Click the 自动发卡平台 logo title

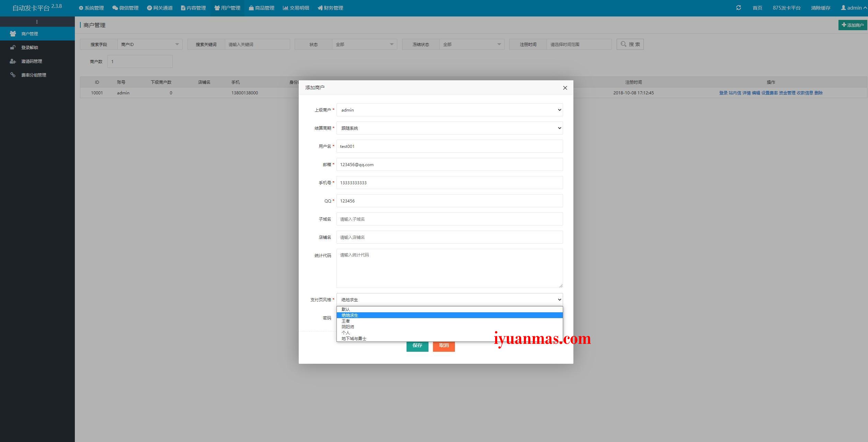coord(37,8)
